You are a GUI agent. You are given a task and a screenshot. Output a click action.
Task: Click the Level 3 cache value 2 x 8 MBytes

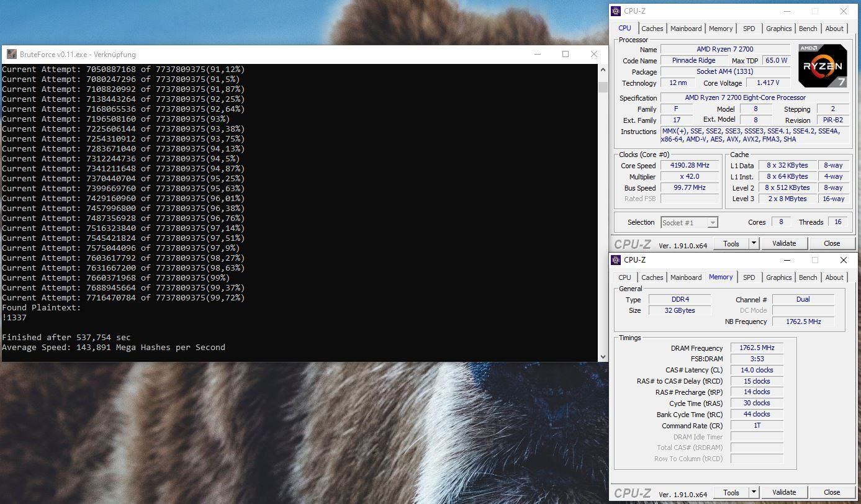tap(787, 199)
